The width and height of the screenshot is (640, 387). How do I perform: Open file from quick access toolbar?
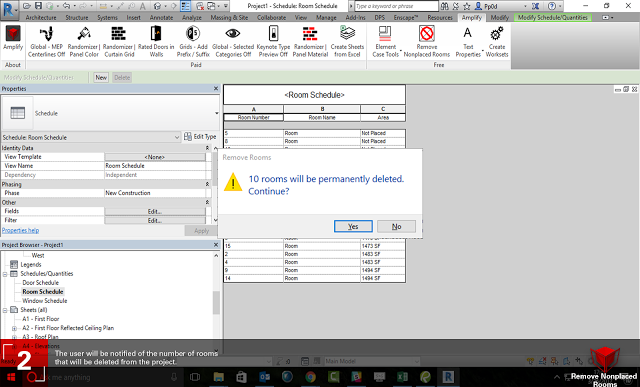[x=27, y=6]
